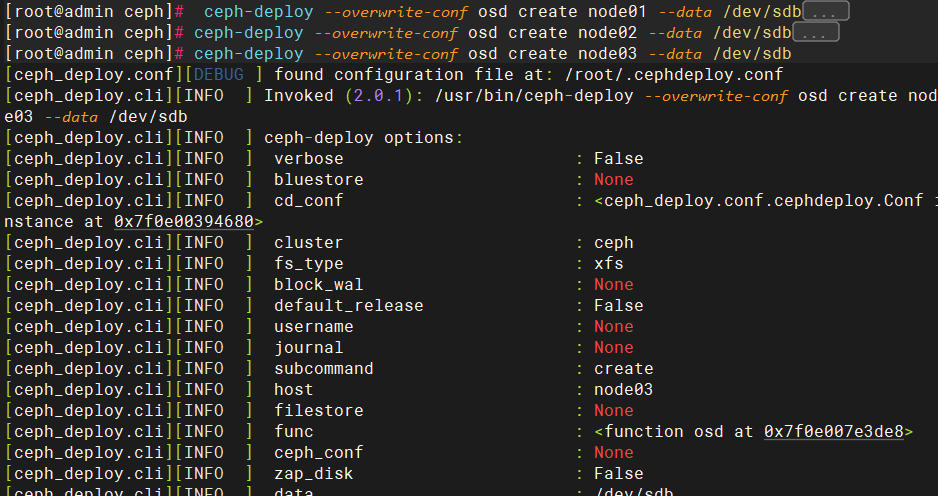Screen dimensions: 938x496
Task: Click the None value beside block_wal
Action: pos(614,284)
